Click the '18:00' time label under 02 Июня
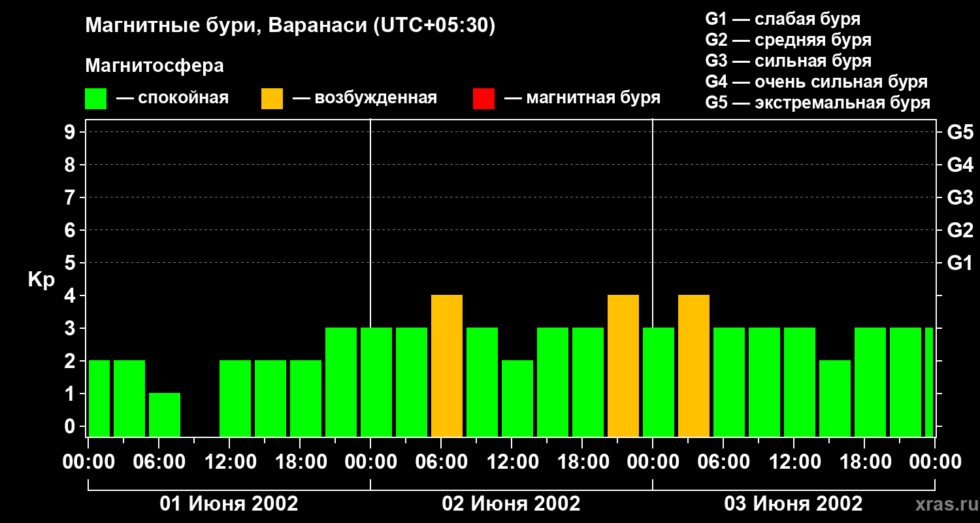The width and height of the screenshot is (980, 523). tap(583, 462)
